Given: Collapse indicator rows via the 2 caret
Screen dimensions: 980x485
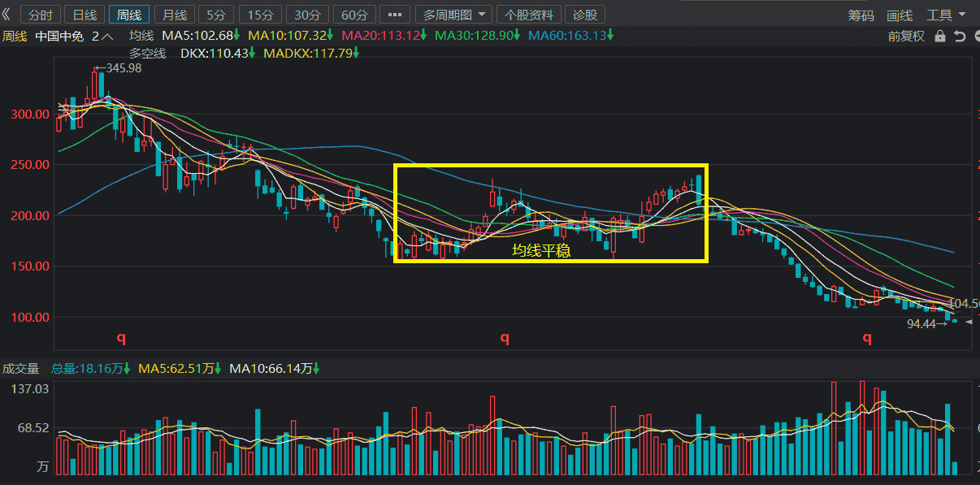Looking at the screenshot, I should click(x=102, y=36).
